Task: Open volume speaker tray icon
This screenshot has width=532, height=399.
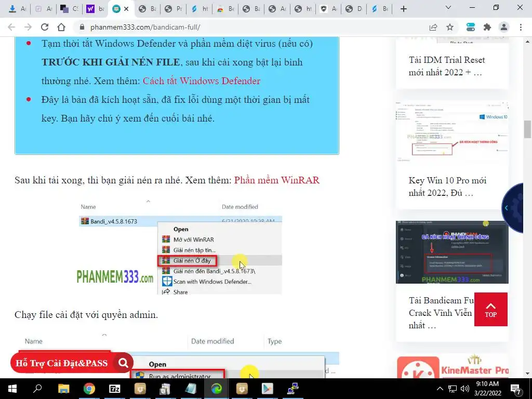Action: [465, 389]
